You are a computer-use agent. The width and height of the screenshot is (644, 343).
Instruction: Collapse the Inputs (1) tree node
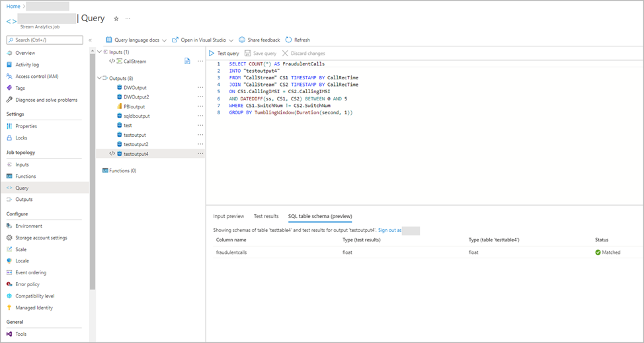tap(99, 52)
